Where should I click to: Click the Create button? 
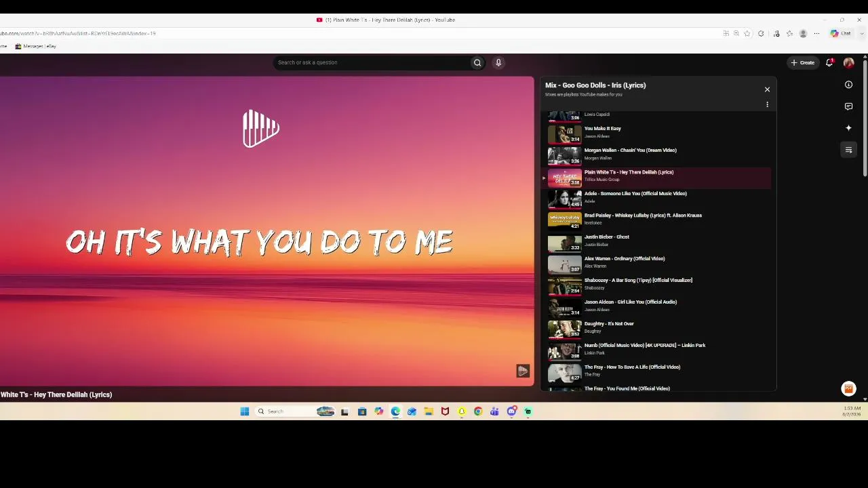tap(803, 63)
